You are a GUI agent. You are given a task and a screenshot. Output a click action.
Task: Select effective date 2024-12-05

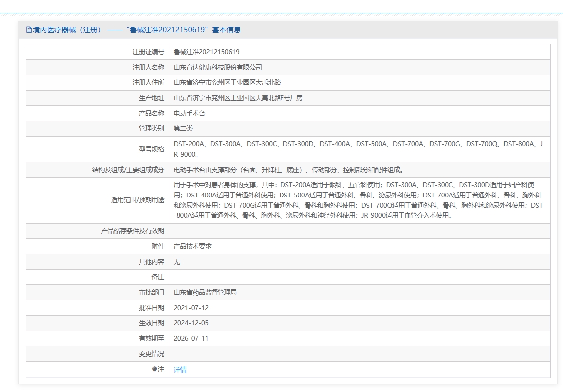[x=191, y=323]
